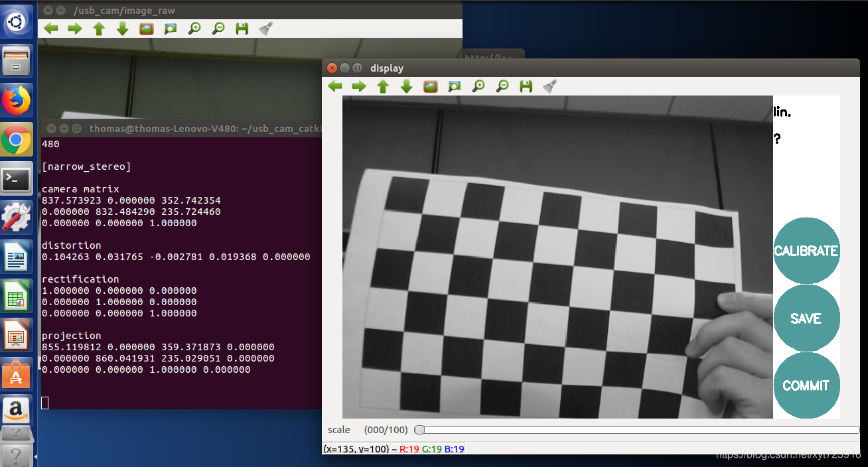Open Files manager from launcher
The width and height of the screenshot is (868, 467).
(17, 62)
